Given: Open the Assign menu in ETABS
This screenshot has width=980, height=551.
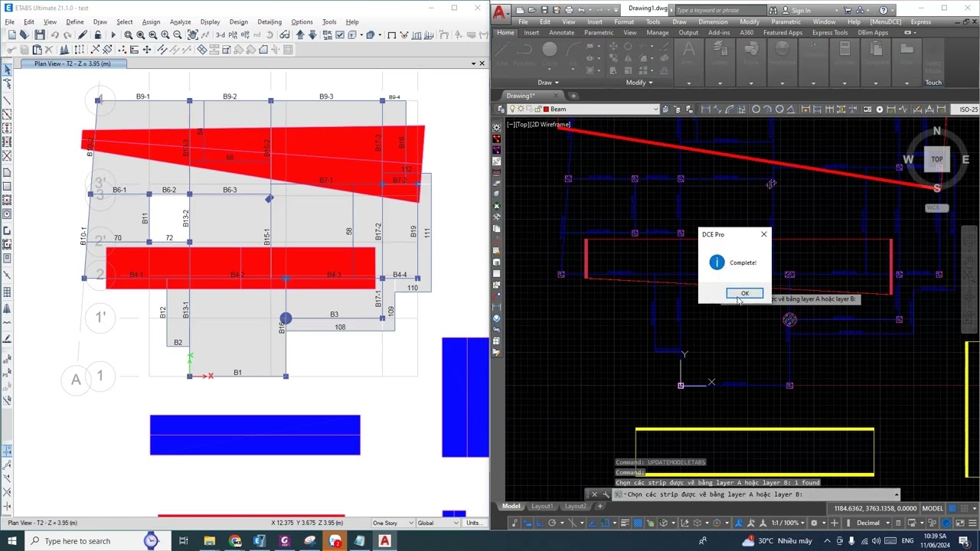Looking at the screenshot, I should pos(151,21).
